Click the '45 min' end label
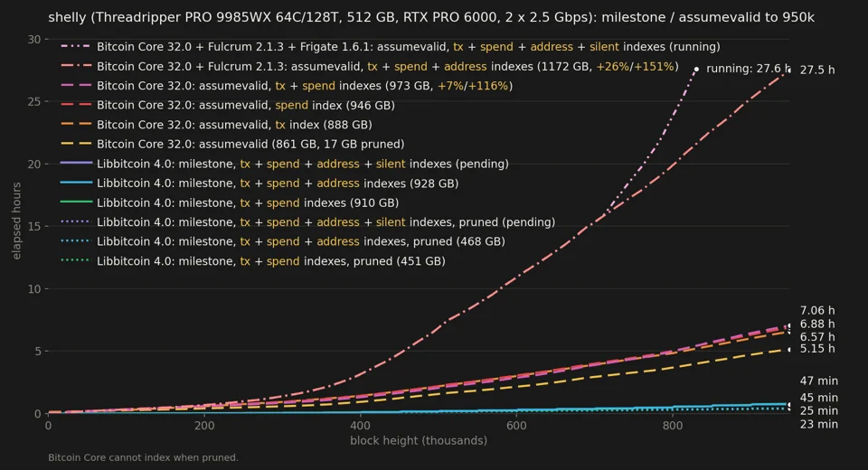Image resolution: width=868 pixels, height=470 pixels. tap(819, 398)
